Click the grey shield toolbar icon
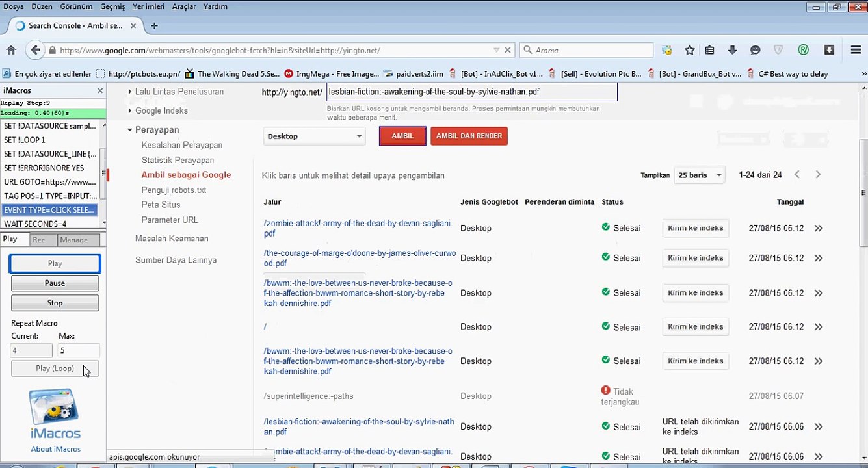 (x=778, y=50)
